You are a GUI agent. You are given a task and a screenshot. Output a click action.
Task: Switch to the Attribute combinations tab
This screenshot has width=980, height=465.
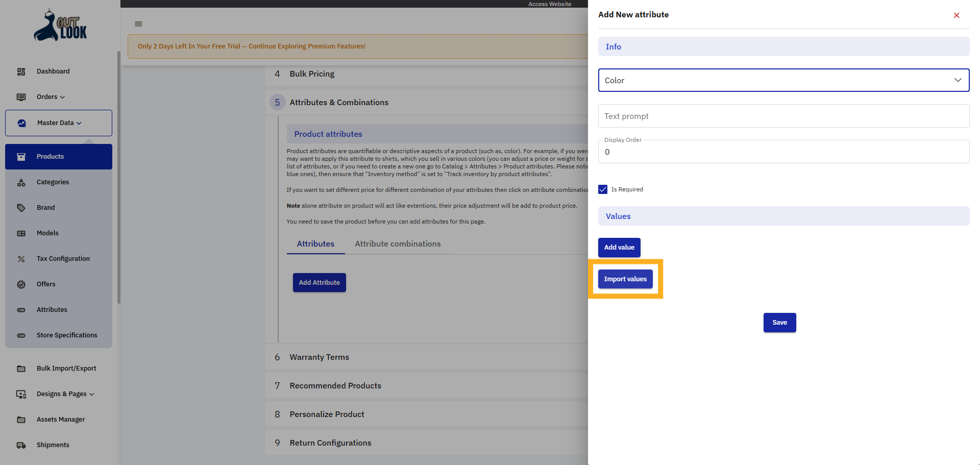pyautogui.click(x=398, y=244)
